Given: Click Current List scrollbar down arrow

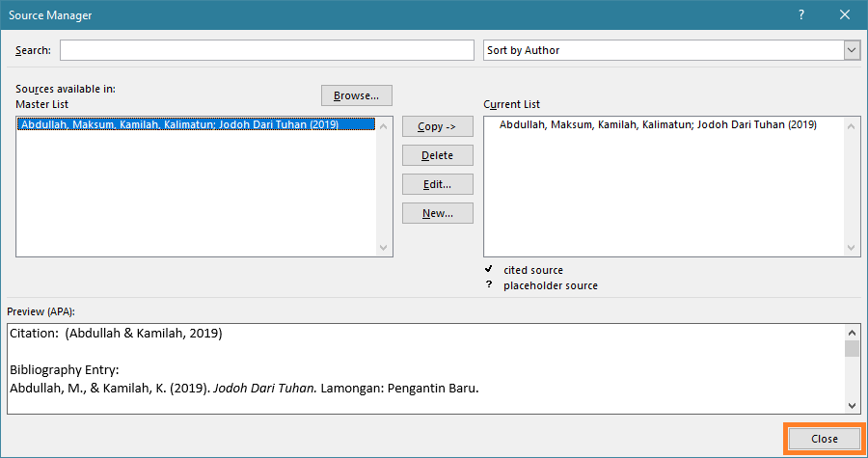Looking at the screenshot, I should (x=852, y=247).
